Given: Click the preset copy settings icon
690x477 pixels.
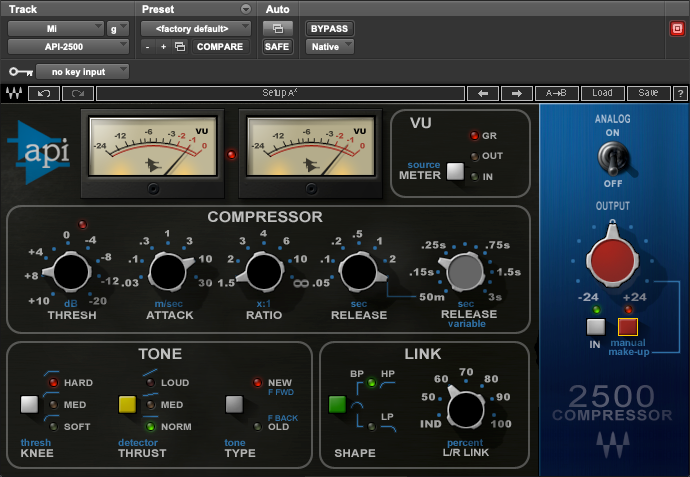Looking at the screenshot, I should pos(180,47).
